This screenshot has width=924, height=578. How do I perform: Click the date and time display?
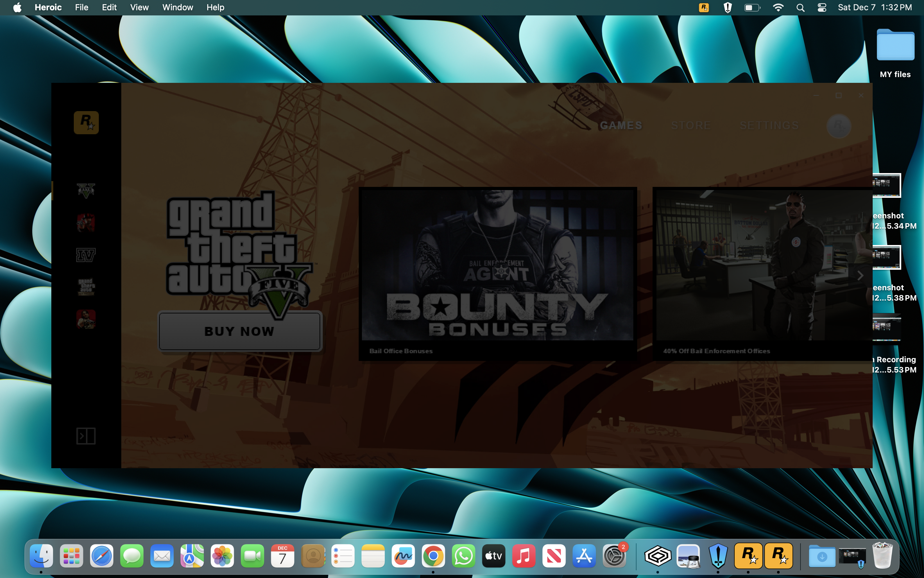(875, 7)
